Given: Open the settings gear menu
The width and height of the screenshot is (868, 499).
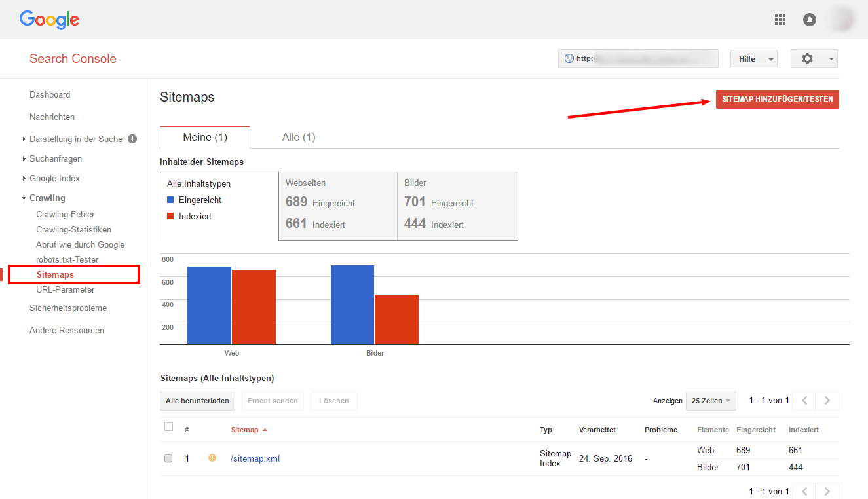Looking at the screenshot, I should click(x=814, y=59).
